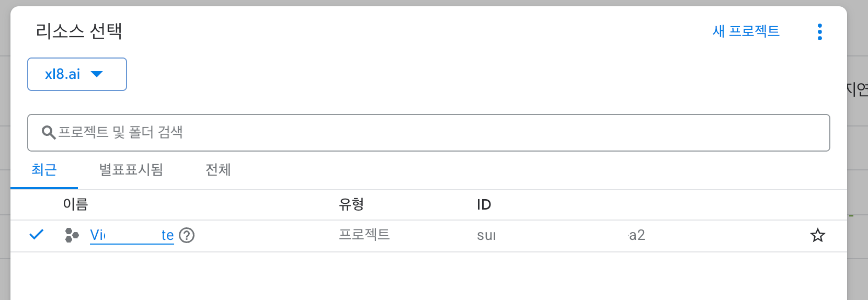Open the help question mark beside project name

(187, 236)
